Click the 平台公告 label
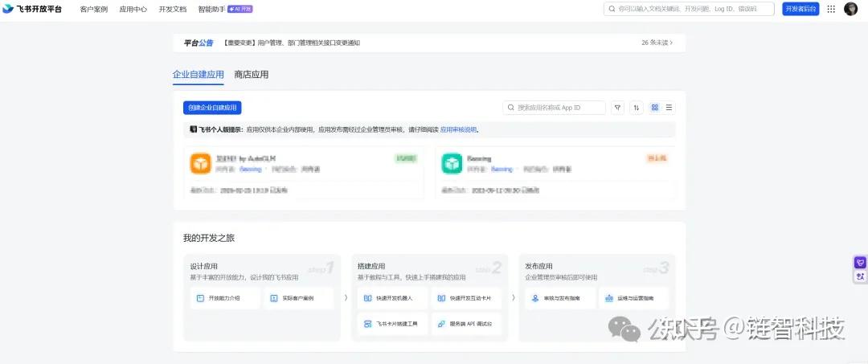 click(x=199, y=43)
